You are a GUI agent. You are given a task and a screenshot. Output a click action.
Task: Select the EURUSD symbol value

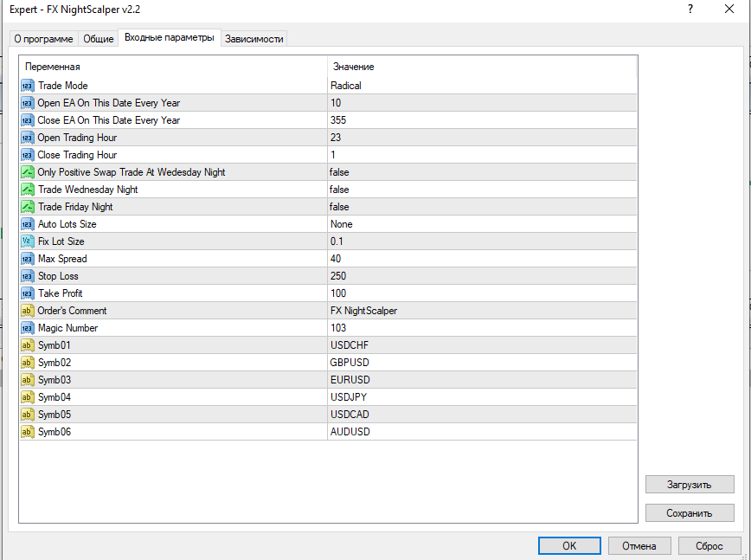(x=350, y=379)
